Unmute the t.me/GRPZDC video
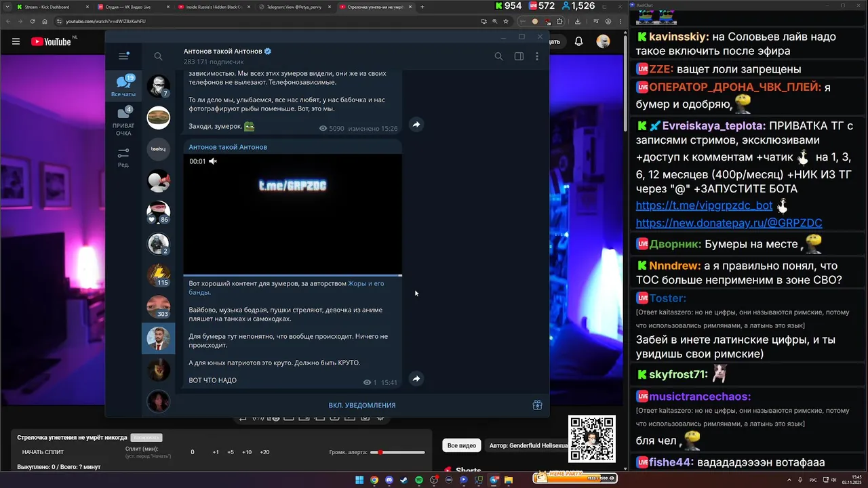Image resolution: width=868 pixels, height=488 pixels. point(212,161)
